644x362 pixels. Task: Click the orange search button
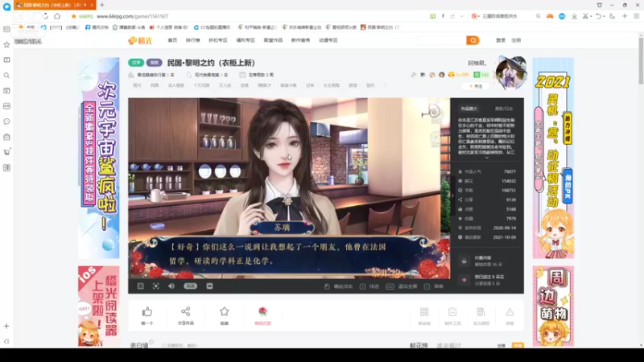tap(473, 40)
